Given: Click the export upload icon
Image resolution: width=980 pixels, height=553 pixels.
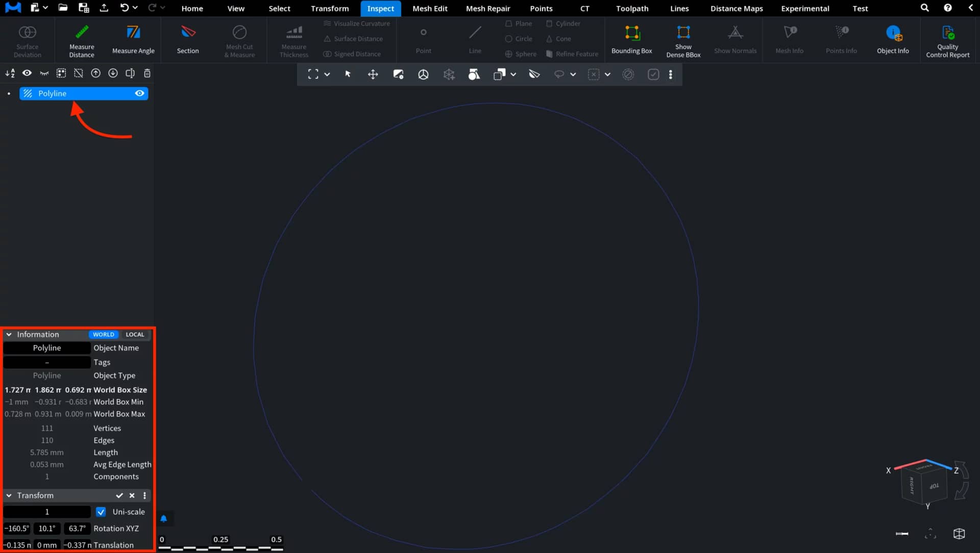Looking at the screenshot, I should pyautogui.click(x=104, y=8).
